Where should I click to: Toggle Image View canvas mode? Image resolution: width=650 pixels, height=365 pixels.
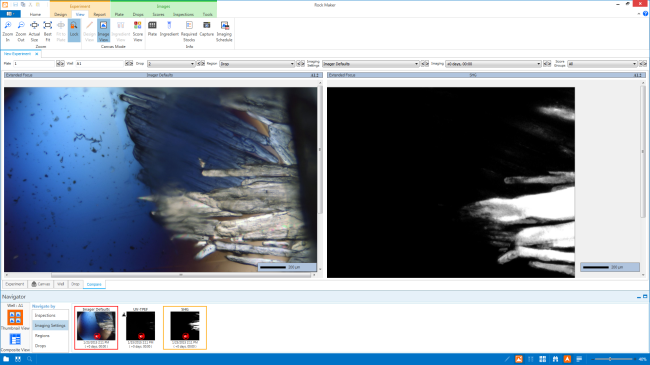(x=103, y=31)
